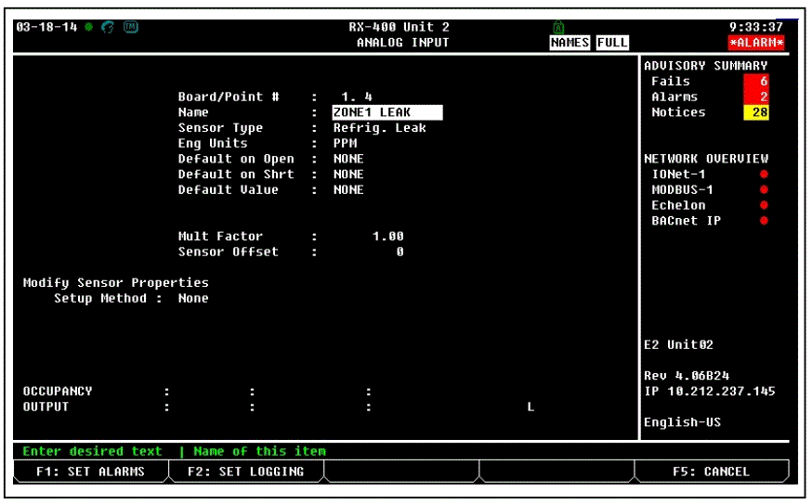Image resolution: width=812 pixels, height=504 pixels.
Task: Click the Enter desired text prompt
Action: point(92,451)
